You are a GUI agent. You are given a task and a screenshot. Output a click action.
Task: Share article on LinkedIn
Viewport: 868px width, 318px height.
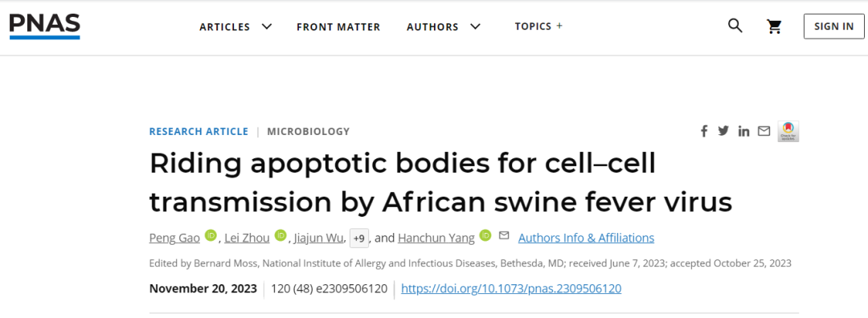pos(743,131)
